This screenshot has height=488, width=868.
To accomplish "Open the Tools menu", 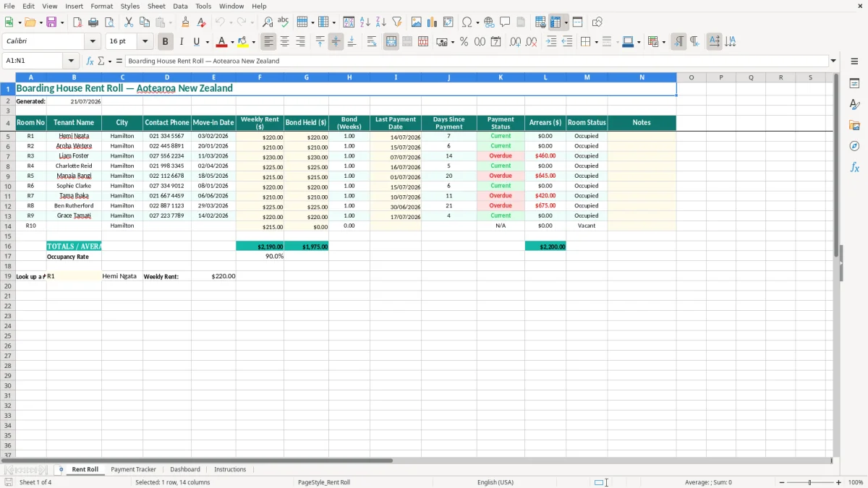I will pyautogui.click(x=203, y=6).
